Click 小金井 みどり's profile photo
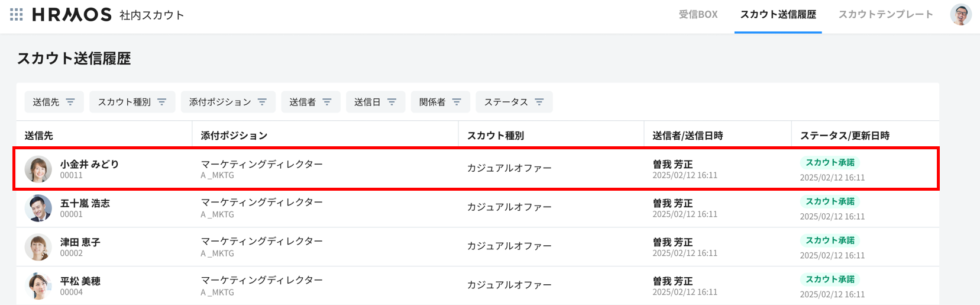Viewport: 980px width, 305px height. [x=38, y=169]
